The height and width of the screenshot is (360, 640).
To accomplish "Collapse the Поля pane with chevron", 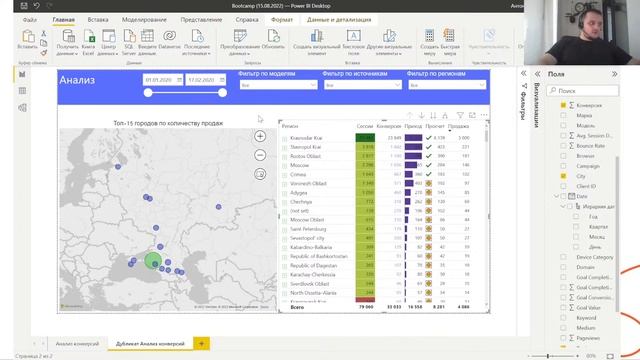I will (614, 74).
